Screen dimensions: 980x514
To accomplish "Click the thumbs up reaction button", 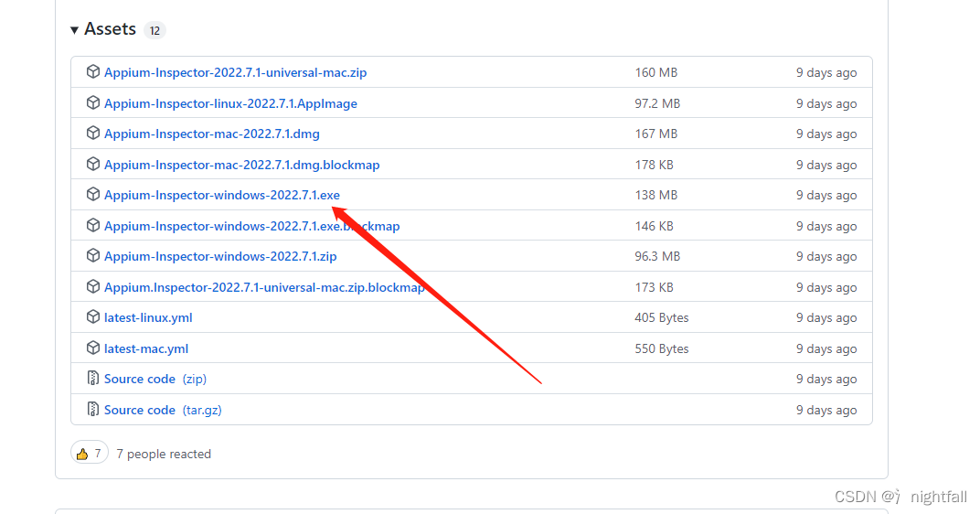I will click(x=90, y=454).
